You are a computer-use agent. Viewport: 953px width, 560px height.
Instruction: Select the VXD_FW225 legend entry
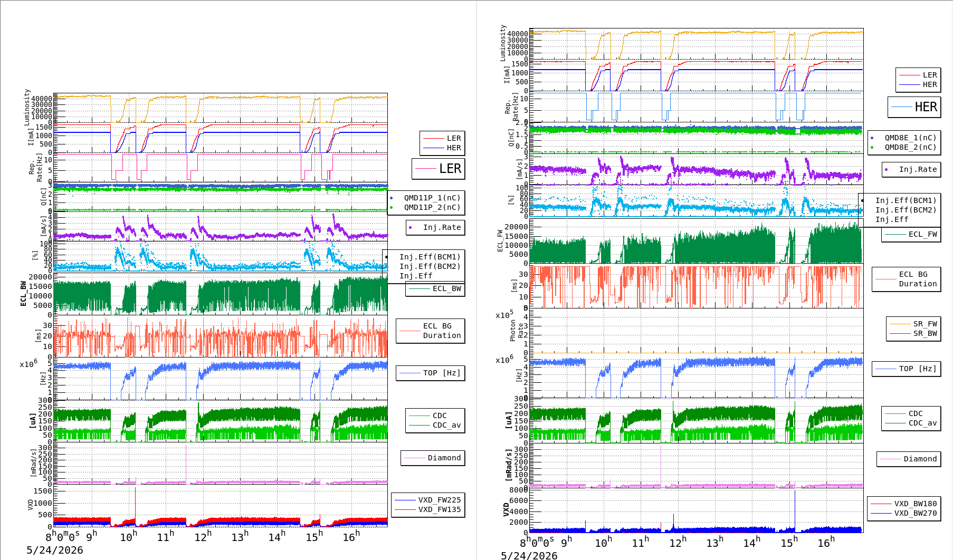[440, 500]
